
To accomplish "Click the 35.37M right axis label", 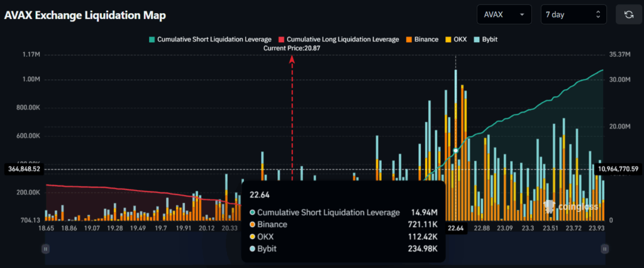I will pyautogui.click(x=621, y=55).
